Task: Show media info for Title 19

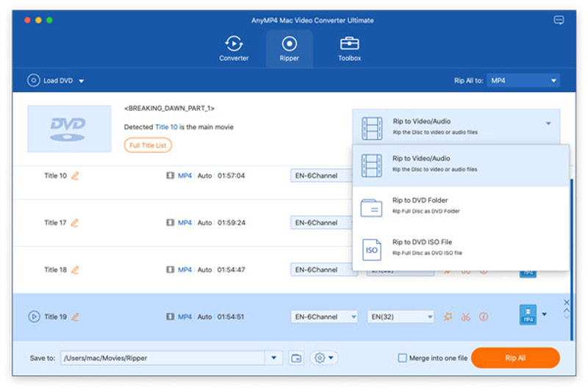Action: pos(484,317)
